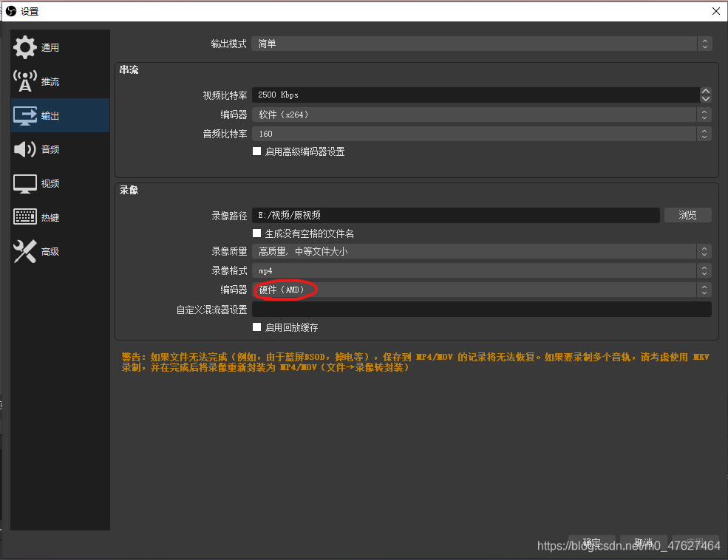This screenshot has width=728, height=560.
Task: Switch to the 推流 settings tab label
Action: 50,82
